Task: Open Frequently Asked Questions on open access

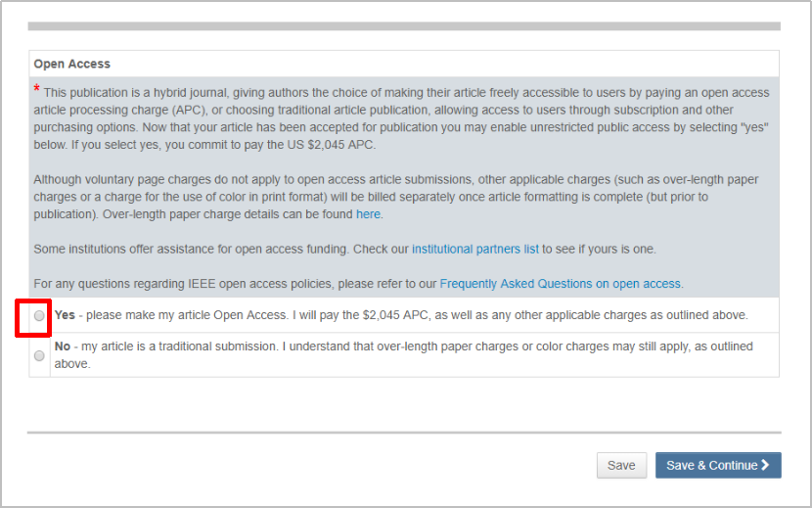Action: click(x=560, y=284)
